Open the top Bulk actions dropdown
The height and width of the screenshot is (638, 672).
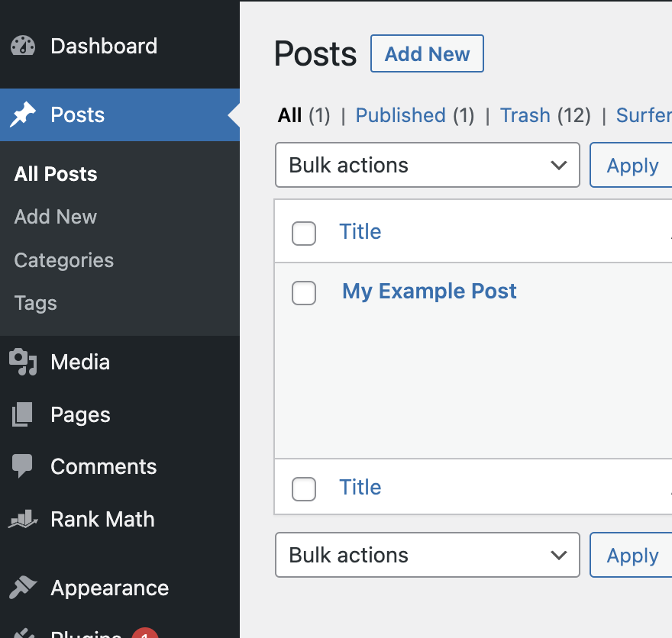coord(427,165)
